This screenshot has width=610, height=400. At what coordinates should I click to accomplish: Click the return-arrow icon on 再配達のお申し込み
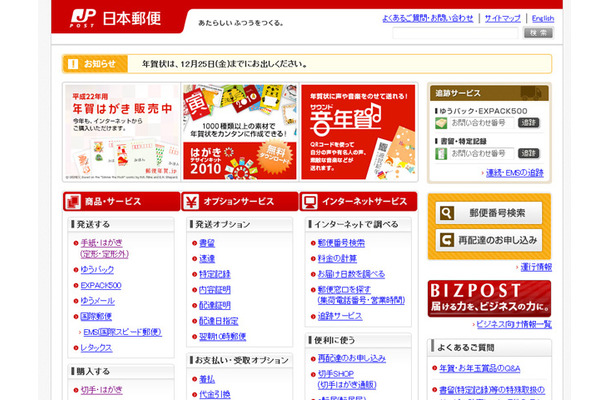(447, 240)
